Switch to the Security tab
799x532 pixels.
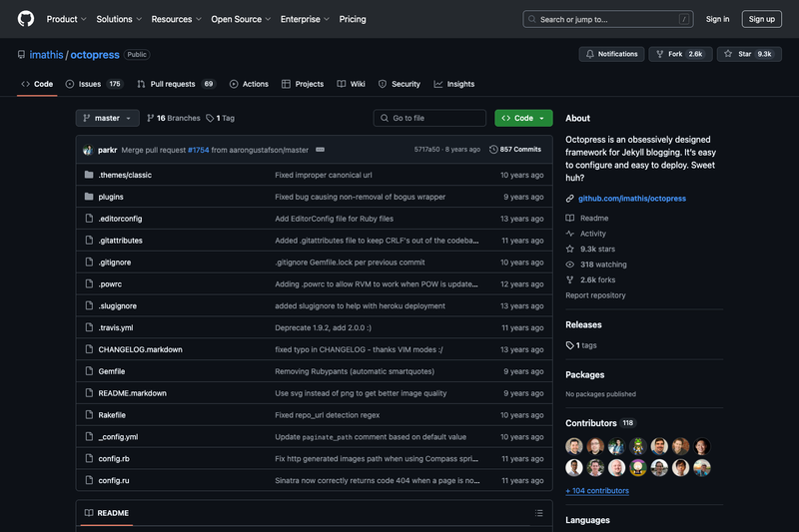tap(399, 84)
